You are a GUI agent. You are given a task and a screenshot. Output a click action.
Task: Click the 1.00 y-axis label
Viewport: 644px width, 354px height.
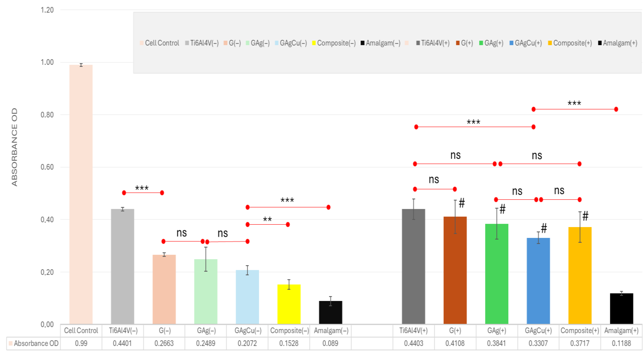tap(47, 62)
